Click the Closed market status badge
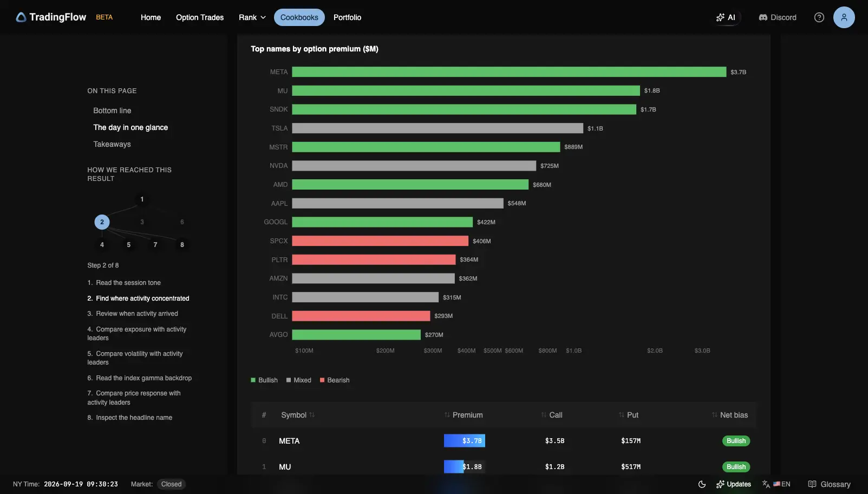 [x=171, y=484]
